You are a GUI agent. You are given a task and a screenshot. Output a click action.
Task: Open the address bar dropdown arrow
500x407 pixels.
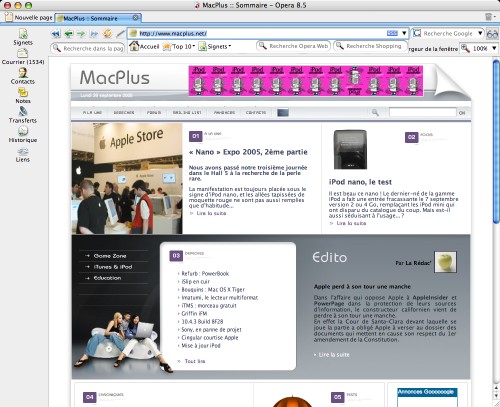[x=404, y=33]
